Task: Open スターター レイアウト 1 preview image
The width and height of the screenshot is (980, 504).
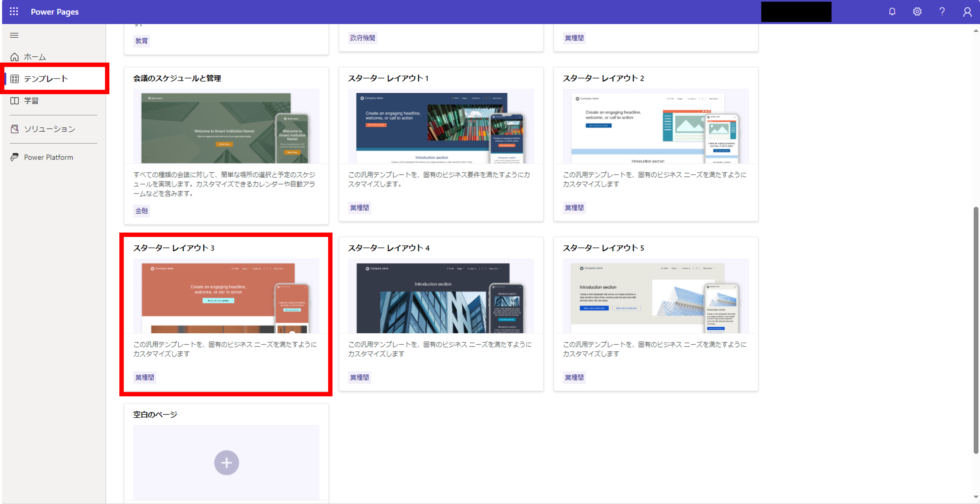Action: coord(441,126)
